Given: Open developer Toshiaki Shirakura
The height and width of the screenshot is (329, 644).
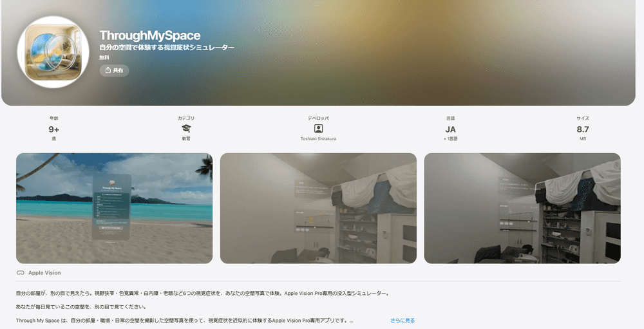Looking at the screenshot, I should click(x=318, y=139).
